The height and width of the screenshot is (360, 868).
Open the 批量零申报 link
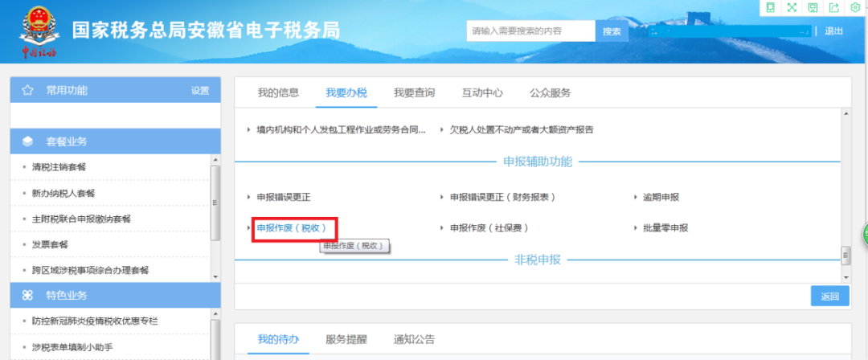coord(665,227)
